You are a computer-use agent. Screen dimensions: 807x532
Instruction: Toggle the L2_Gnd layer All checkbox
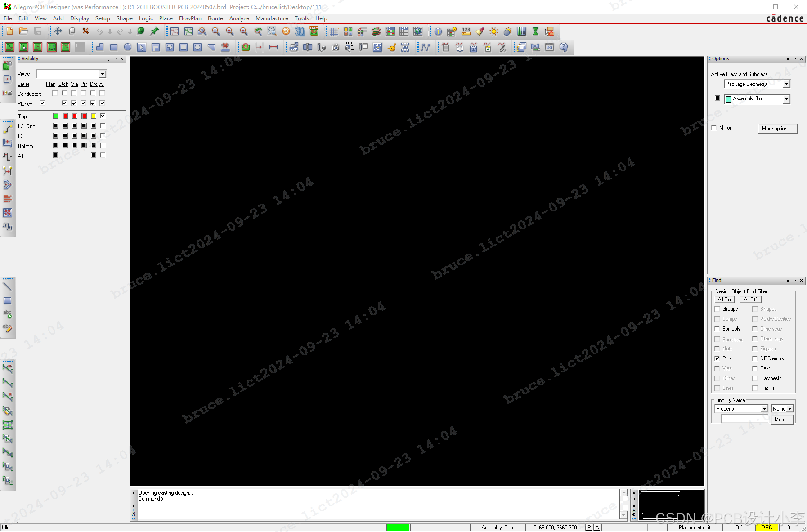click(x=103, y=126)
